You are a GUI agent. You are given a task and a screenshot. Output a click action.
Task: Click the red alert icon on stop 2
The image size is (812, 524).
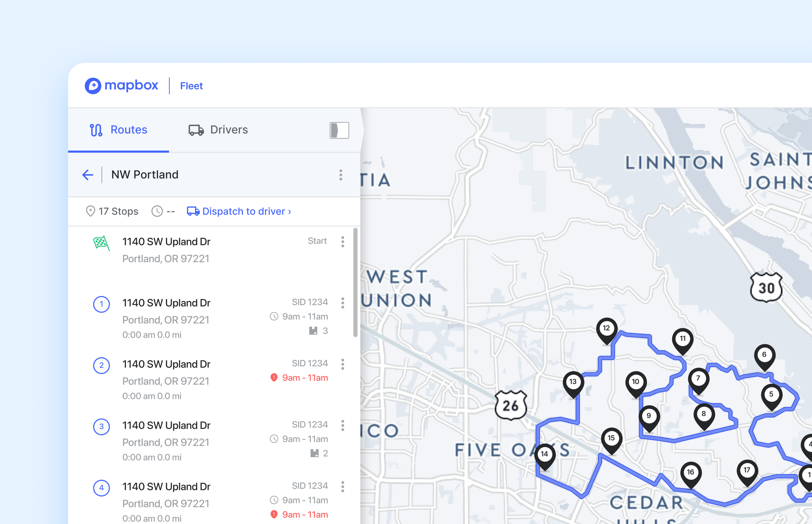[274, 378]
